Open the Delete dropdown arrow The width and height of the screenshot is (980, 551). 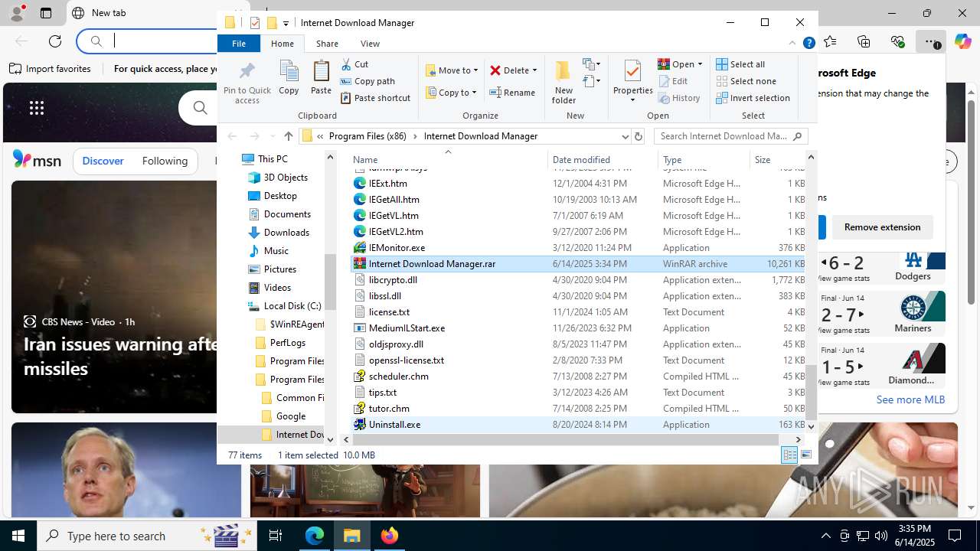[534, 70]
